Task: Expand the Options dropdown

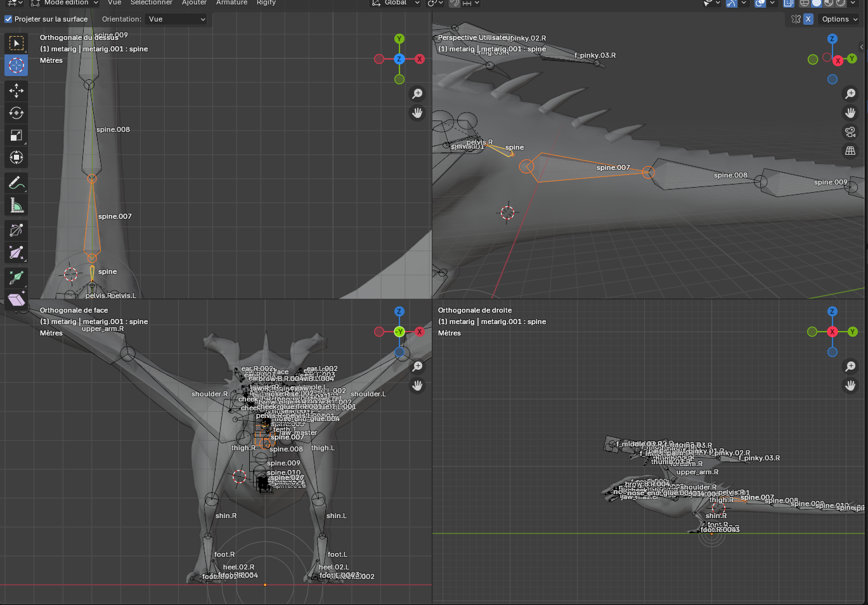Action: coord(839,19)
